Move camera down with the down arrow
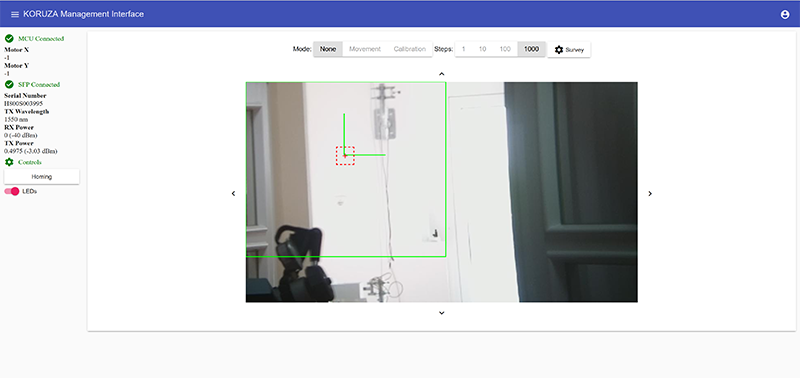This screenshot has width=800, height=378. pos(442,313)
